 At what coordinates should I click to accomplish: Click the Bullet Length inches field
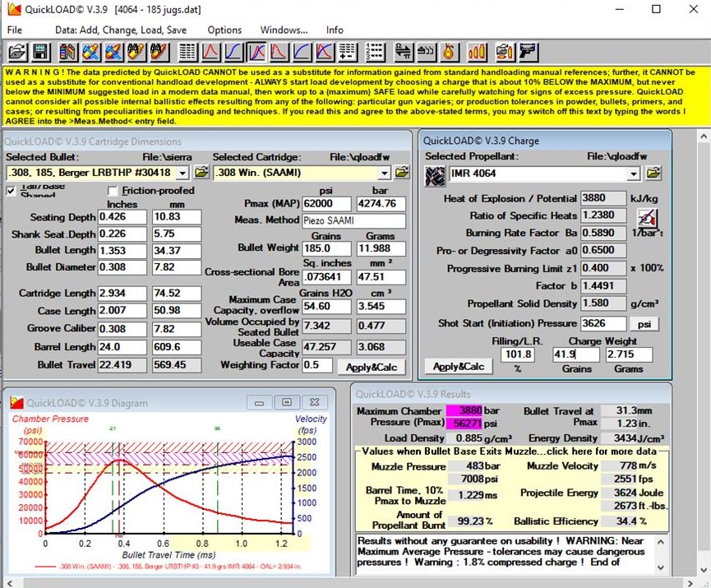click(x=122, y=251)
